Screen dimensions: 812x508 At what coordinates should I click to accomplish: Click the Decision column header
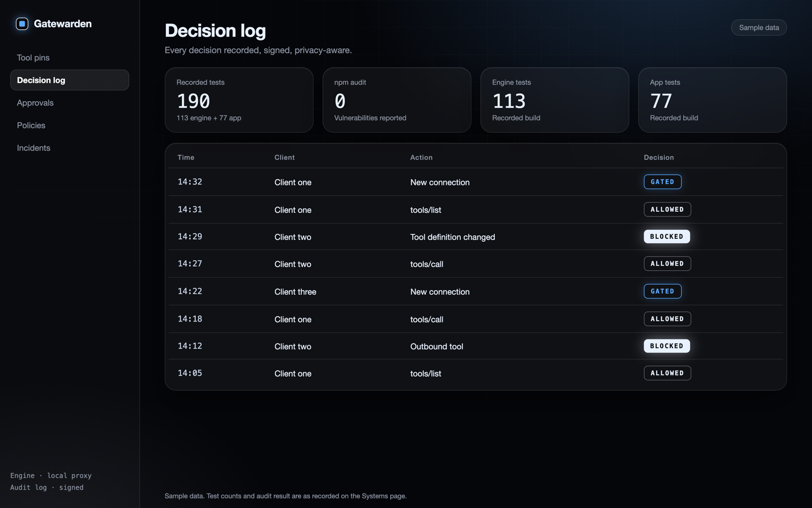(x=659, y=157)
